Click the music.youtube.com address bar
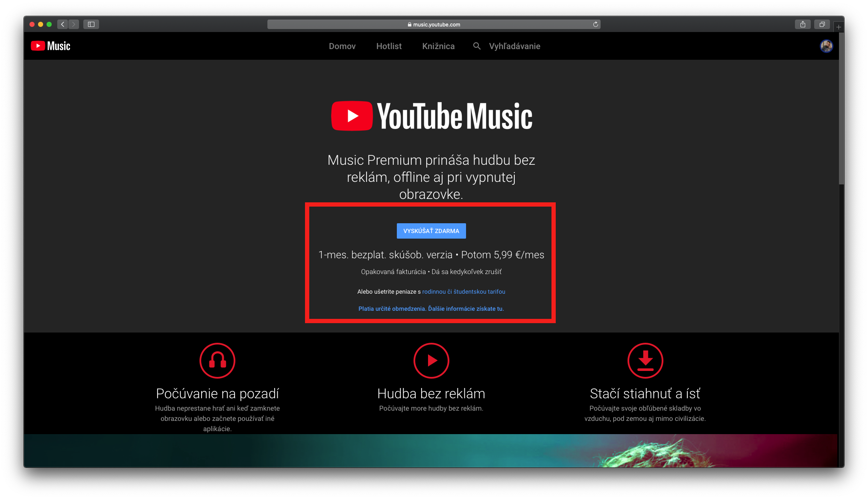The height and width of the screenshot is (499, 868). click(434, 24)
